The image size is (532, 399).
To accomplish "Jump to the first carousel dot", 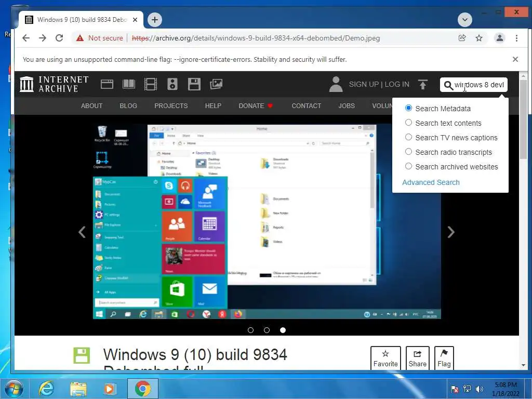I will [x=251, y=330].
